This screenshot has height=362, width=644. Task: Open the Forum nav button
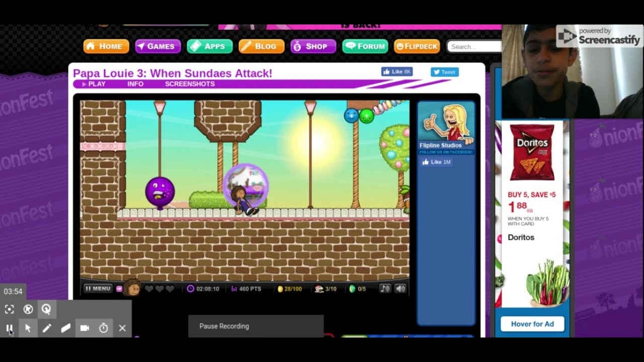coord(365,46)
